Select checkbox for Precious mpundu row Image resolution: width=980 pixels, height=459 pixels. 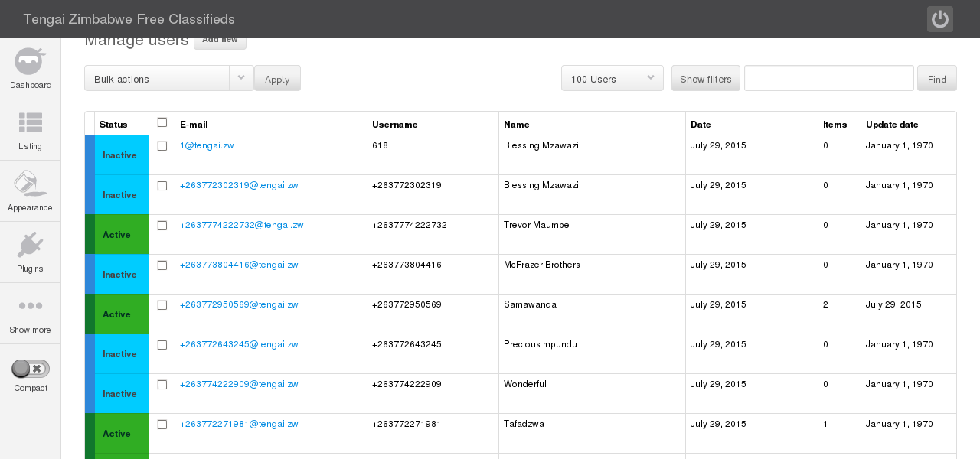coord(162,345)
